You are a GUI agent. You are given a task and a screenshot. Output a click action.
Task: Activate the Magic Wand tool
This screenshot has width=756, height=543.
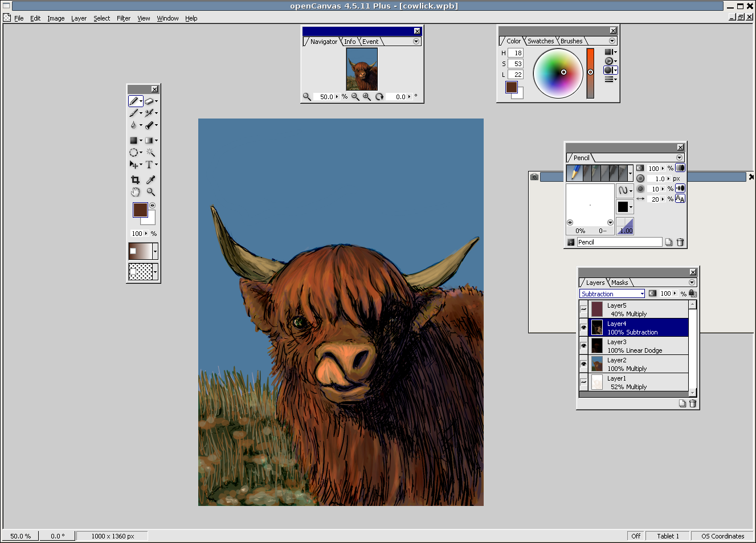point(150,152)
